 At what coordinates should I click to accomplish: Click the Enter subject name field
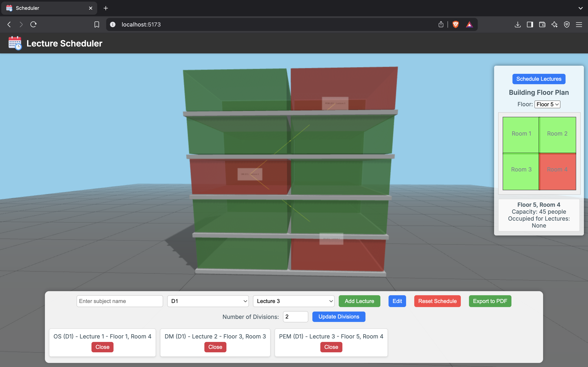point(120,301)
